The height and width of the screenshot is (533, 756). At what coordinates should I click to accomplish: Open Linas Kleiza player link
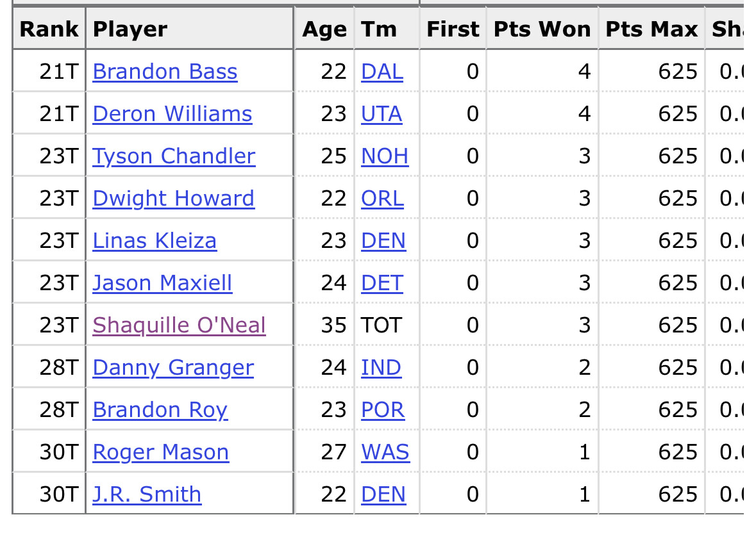click(155, 241)
